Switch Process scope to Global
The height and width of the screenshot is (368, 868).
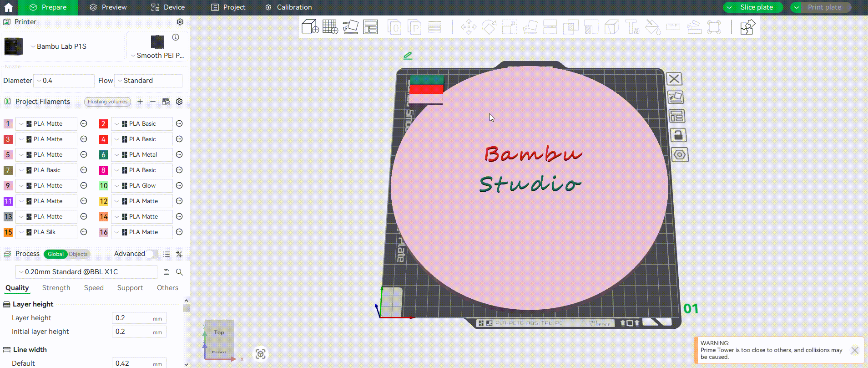56,254
